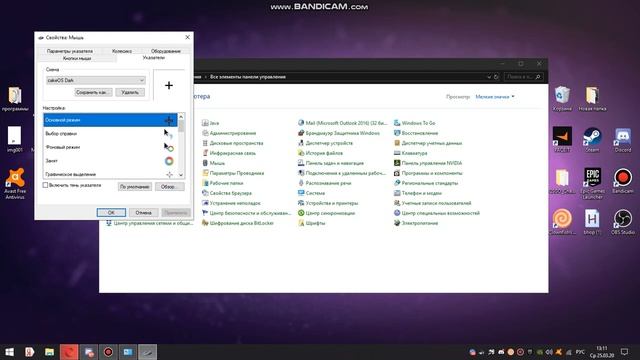Open Bandicam desktop shortcut
The height and width of the screenshot is (360, 640).
click(x=622, y=181)
